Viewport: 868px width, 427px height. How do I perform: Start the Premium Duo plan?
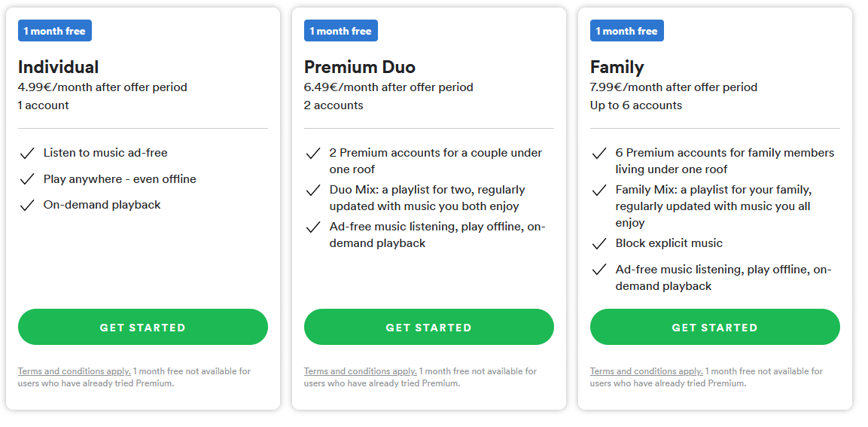pos(428,327)
